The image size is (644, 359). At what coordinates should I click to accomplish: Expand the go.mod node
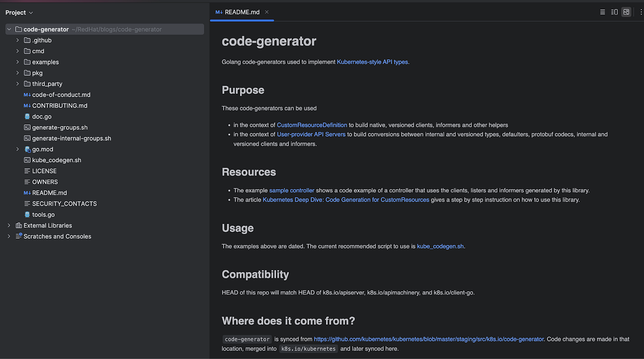coord(17,149)
